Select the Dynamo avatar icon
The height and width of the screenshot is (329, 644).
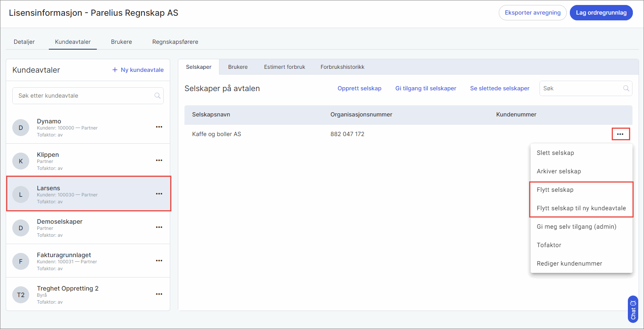point(21,128)
